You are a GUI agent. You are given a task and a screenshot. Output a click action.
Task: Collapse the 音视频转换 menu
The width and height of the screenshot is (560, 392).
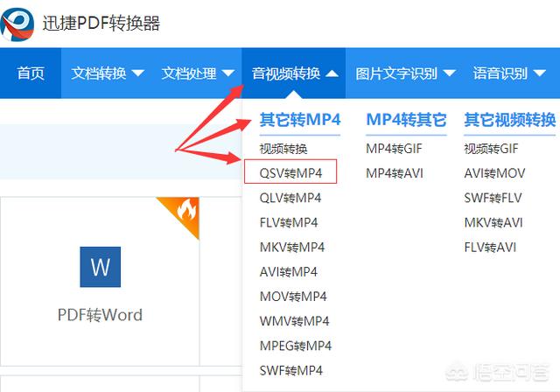pos(295,73)
